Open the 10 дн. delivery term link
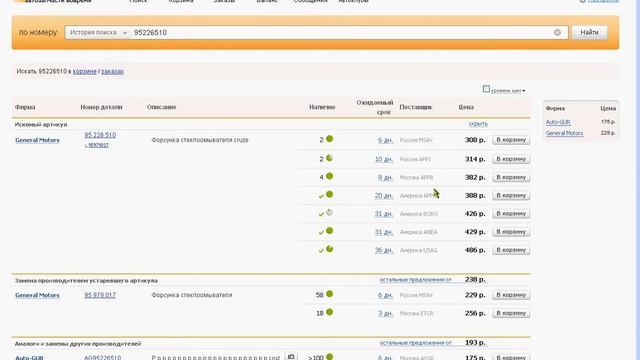This screenshot has width=640, height=360. [x=384, y=159]
